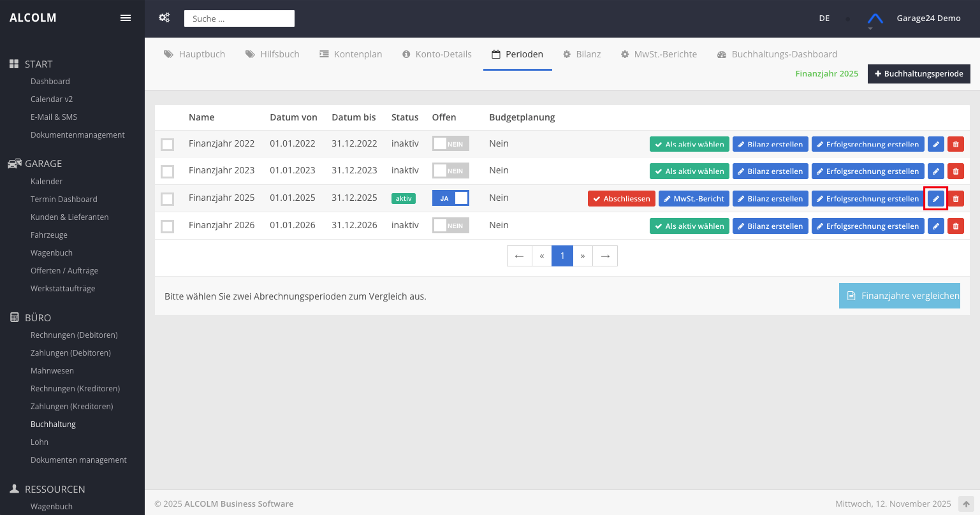Edit Finanzjahr 2023 with the pencil icon
980x515 pixels.
[x=936, y=171]
